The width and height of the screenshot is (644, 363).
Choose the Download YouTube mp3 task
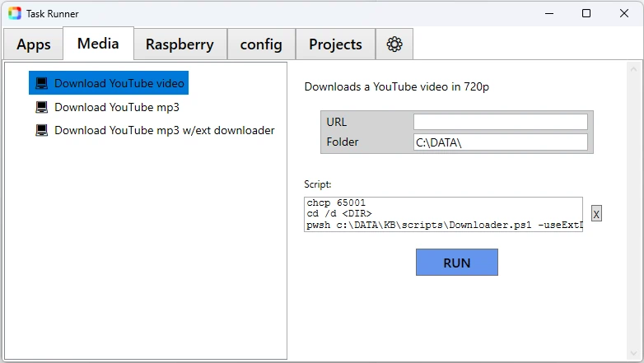(116, 107)
